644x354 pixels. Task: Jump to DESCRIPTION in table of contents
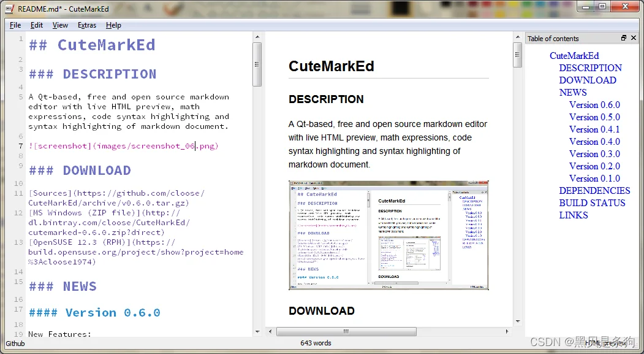tap(590, 68)
